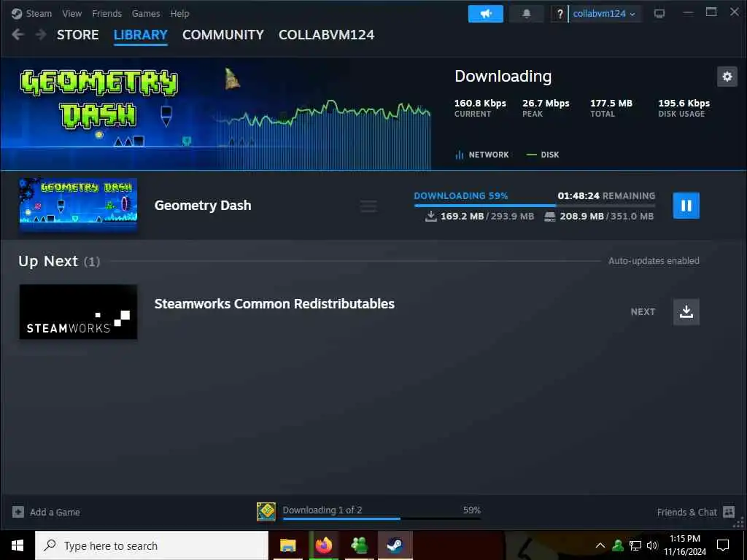Click the network system tray icon

tap(635, 545)
